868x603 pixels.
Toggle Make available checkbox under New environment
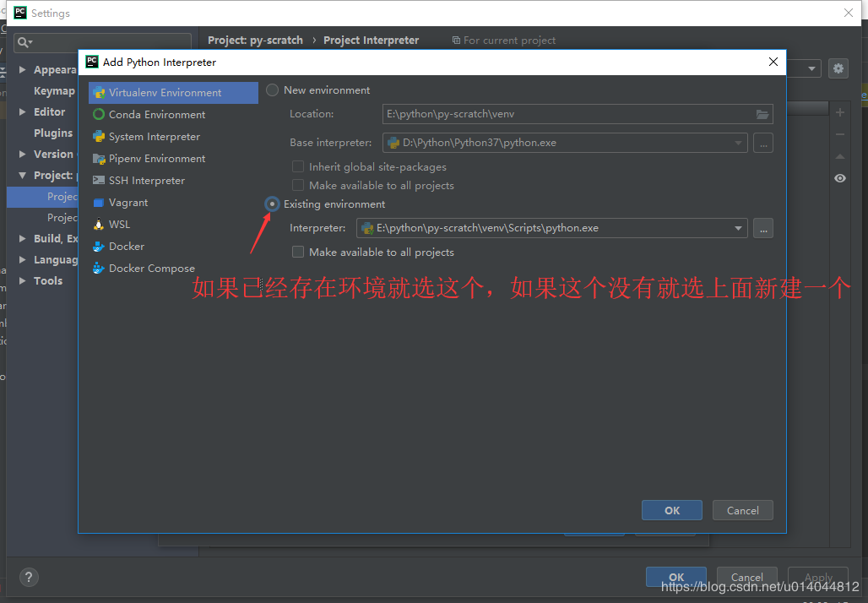click(298, 186)
